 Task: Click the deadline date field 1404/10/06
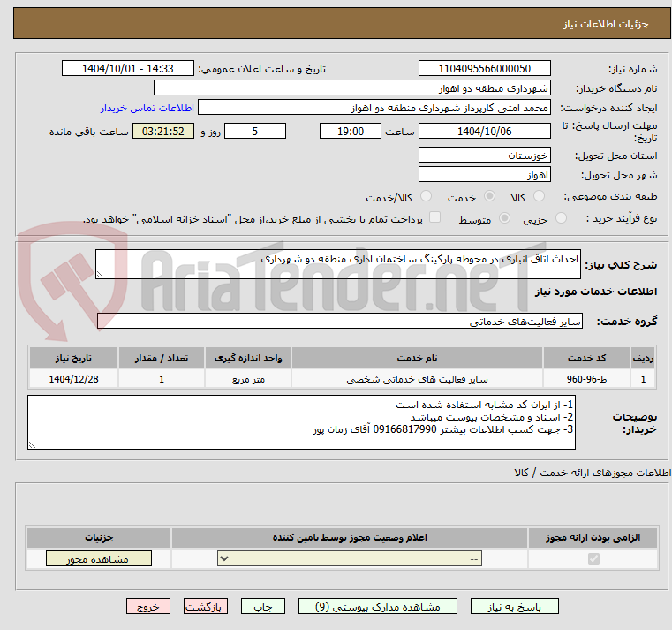(484, 132)
